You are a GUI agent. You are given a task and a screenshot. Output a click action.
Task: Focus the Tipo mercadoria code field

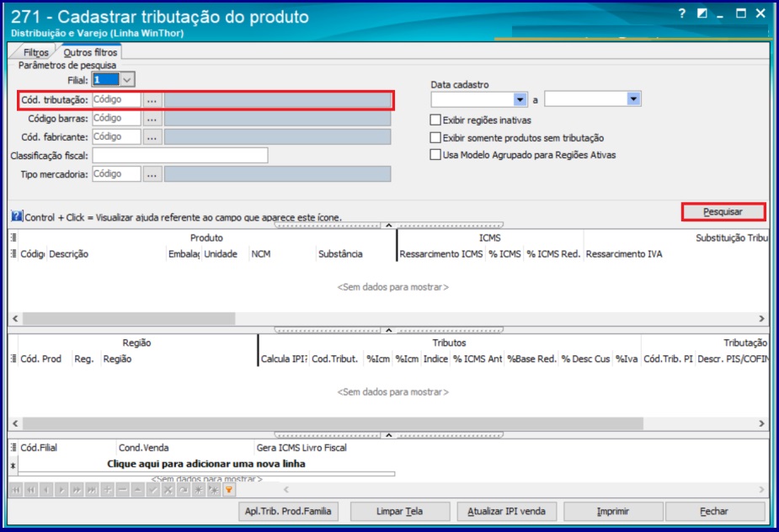tap(117, 174)
